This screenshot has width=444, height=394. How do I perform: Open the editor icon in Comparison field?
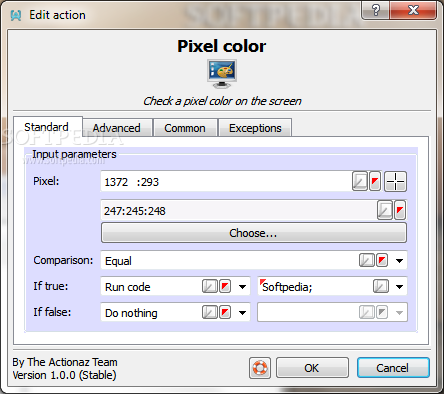pyautogui.click(x=367, y=260)
